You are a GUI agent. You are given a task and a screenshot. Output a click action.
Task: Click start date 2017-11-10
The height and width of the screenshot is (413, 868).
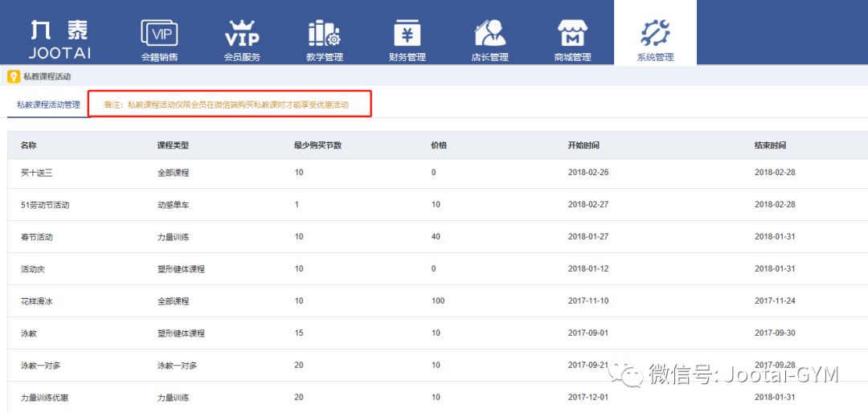[x=588, y=301]
